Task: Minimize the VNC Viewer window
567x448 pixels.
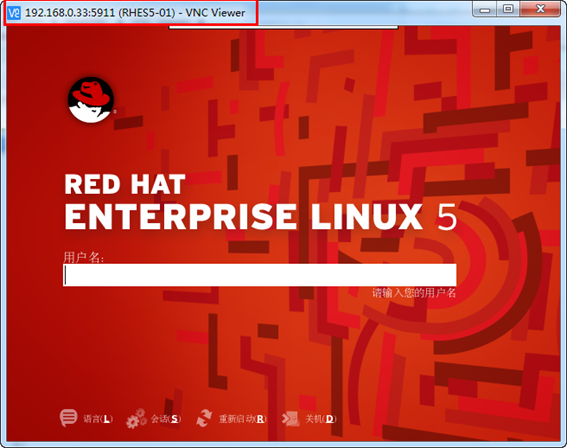Action: click(485, 9)
